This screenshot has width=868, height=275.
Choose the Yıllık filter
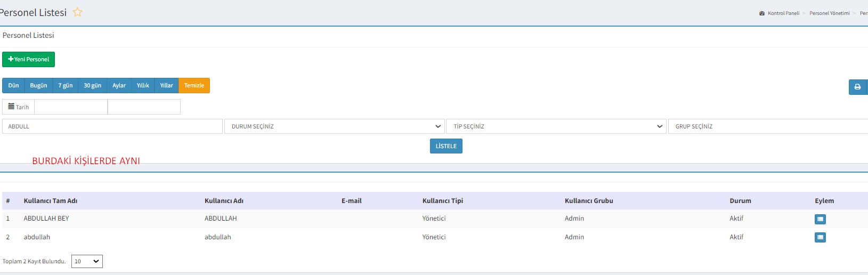(143, 85)
